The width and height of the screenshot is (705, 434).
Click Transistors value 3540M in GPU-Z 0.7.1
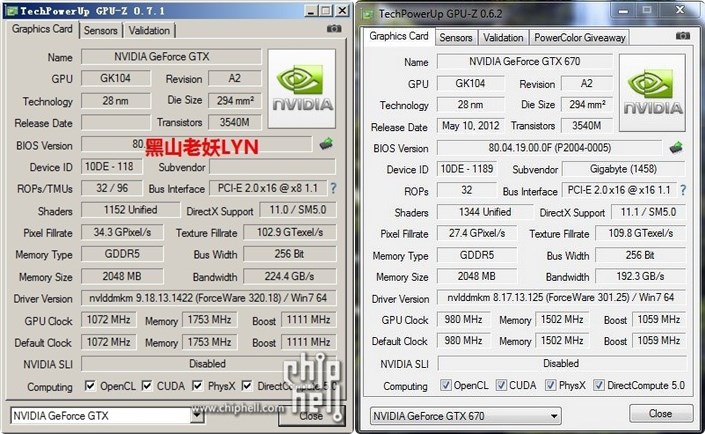235,122
